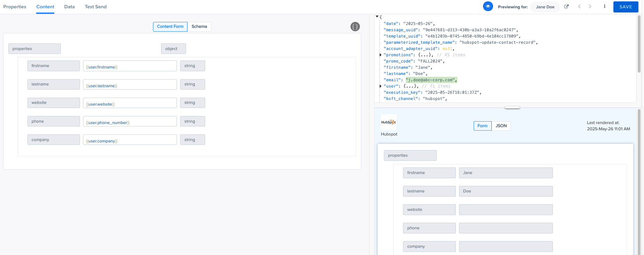Click the "bsft_channel" JSON line
The image size is (644, 255).
pos(415,99)
